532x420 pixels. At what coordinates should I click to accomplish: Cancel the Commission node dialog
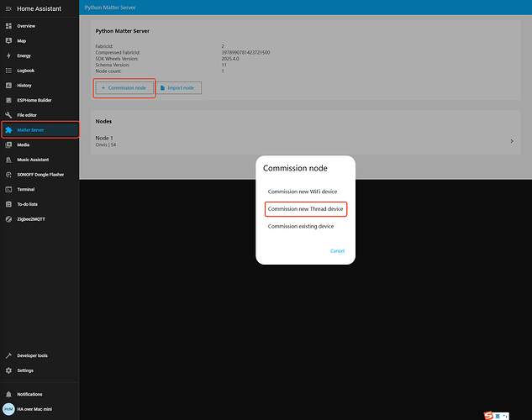[x=337, y=251]
